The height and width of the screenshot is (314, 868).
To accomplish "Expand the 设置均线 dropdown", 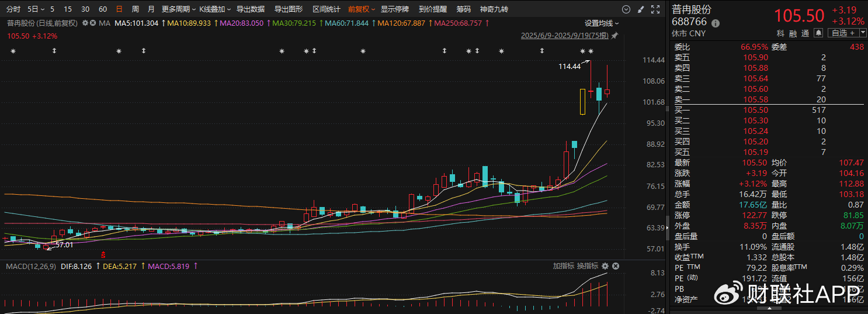I will tap(602, 23).
